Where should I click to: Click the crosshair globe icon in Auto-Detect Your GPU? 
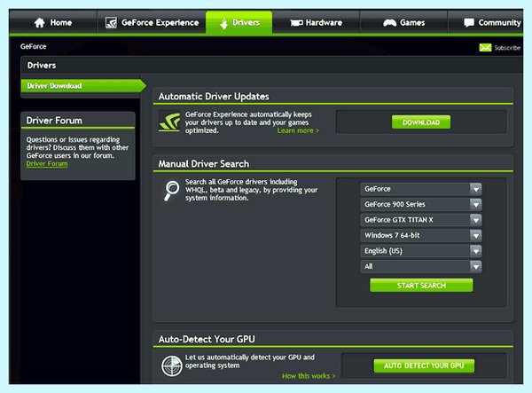pyautogui.click(x=172, y=365)
